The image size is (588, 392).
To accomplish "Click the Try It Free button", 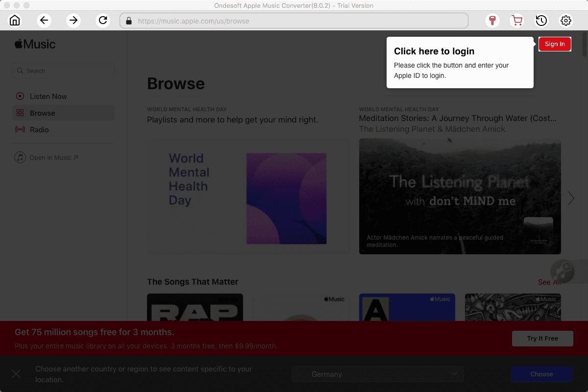I will [542, 339].
